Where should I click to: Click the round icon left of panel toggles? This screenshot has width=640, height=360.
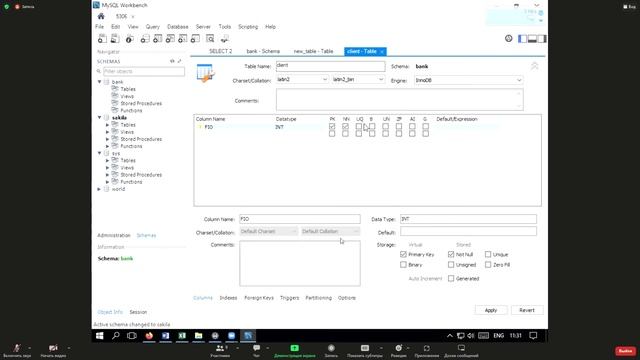tap(509, 38)
